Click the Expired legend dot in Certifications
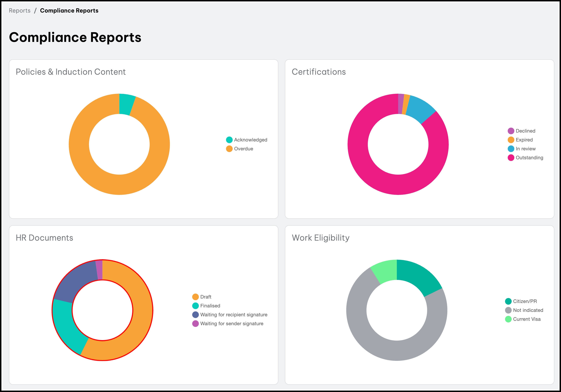 [511, 140]
